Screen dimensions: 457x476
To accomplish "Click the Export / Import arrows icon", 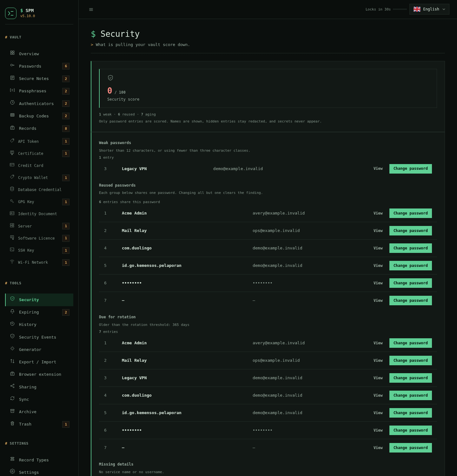I will point(12,361).
